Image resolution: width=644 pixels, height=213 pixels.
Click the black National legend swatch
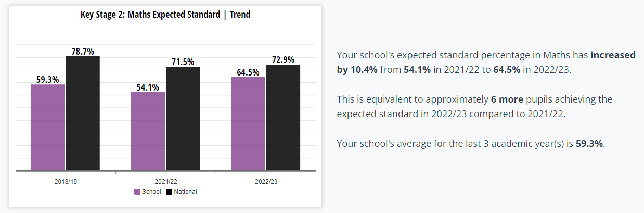[169, 192]
